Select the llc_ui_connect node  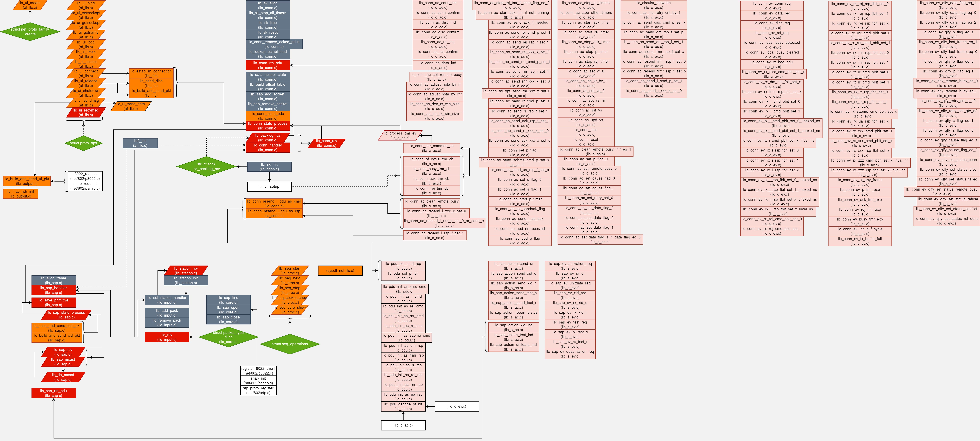coord(86,73)
